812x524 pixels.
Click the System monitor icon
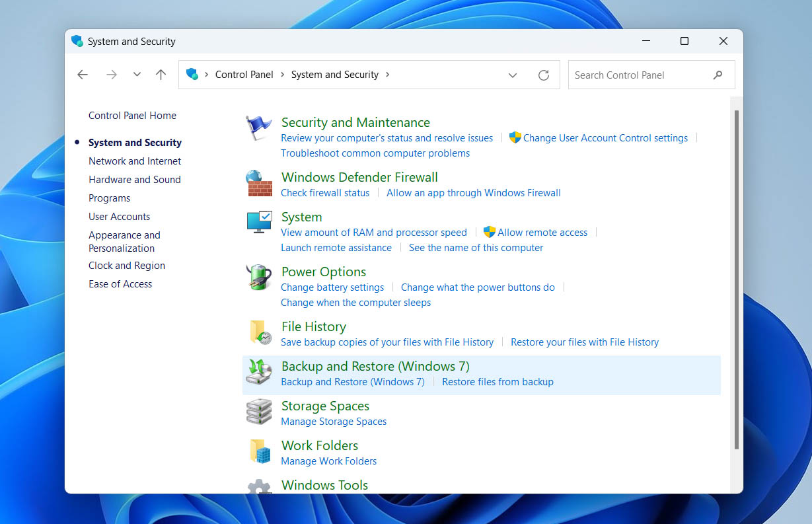click(x=258, y=223)
